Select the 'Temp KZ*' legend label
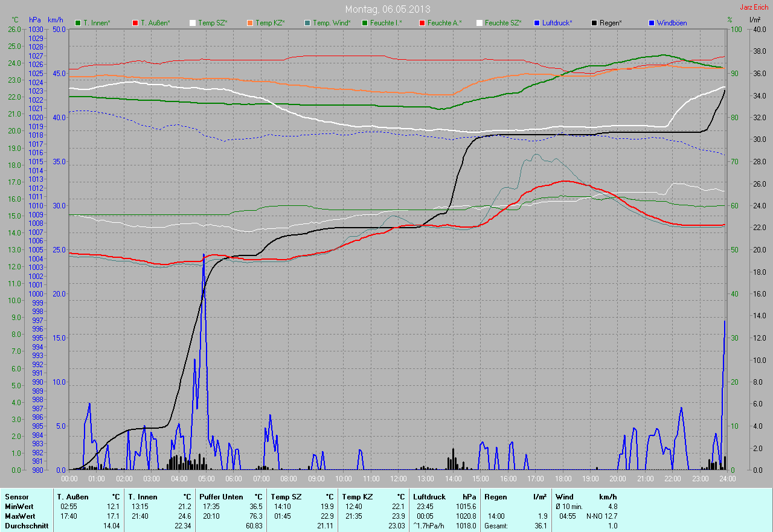 270,23
